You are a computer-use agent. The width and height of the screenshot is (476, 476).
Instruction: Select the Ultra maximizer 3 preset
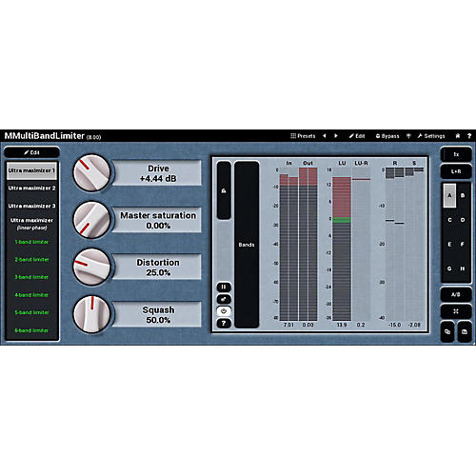(x=31, y=206)
